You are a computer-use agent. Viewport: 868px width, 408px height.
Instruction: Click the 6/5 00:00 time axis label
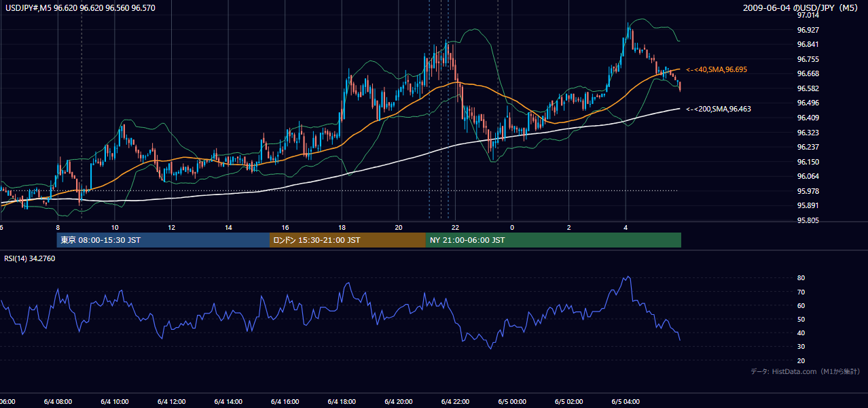point(512,401)
